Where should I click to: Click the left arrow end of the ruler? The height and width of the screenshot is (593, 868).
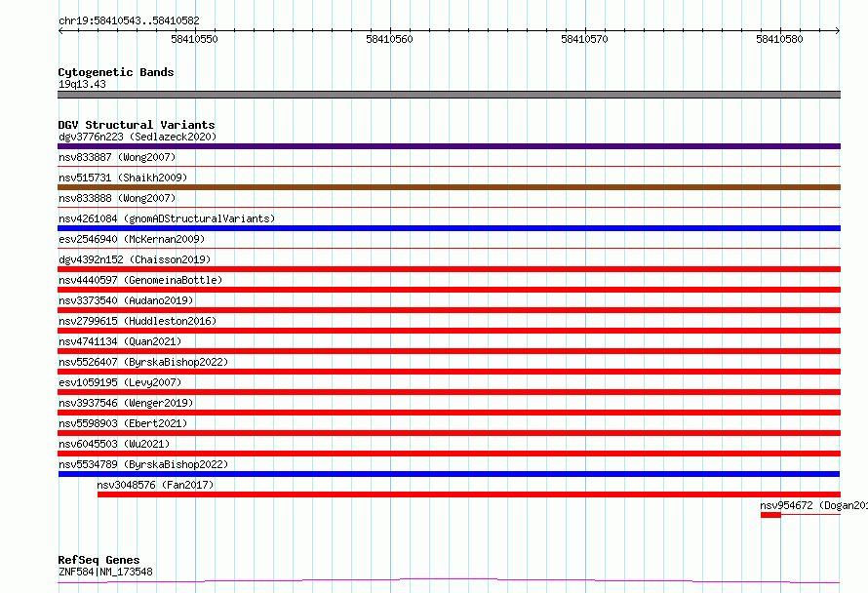[x=60, y=30]
